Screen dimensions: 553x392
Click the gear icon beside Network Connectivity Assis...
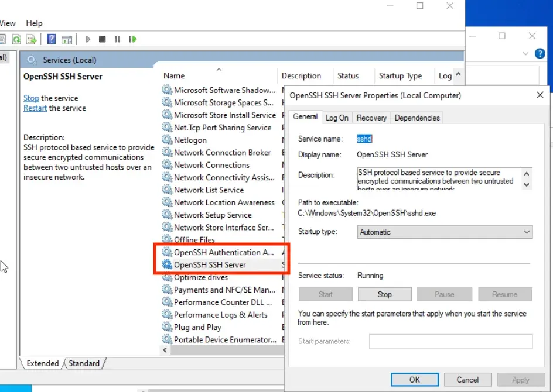(x=167, y=177)
